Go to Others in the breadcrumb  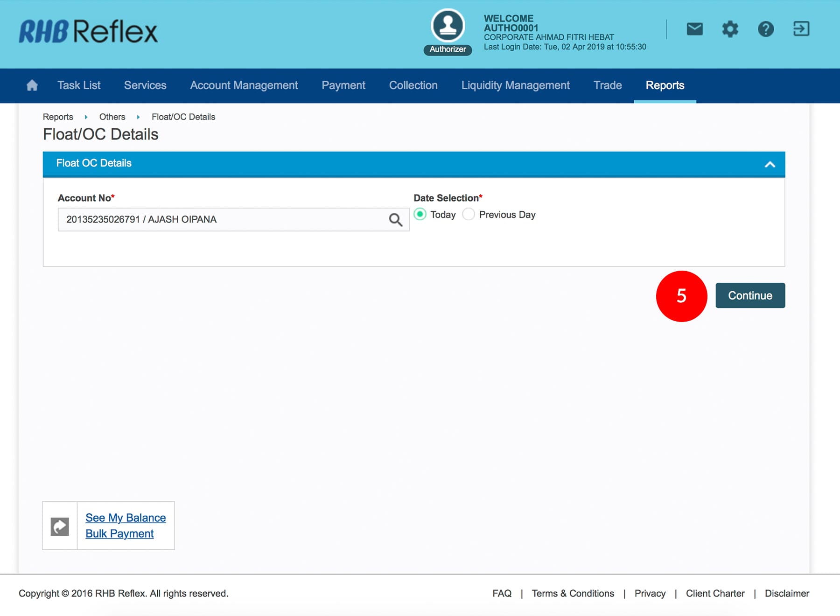tap(112, 117)
